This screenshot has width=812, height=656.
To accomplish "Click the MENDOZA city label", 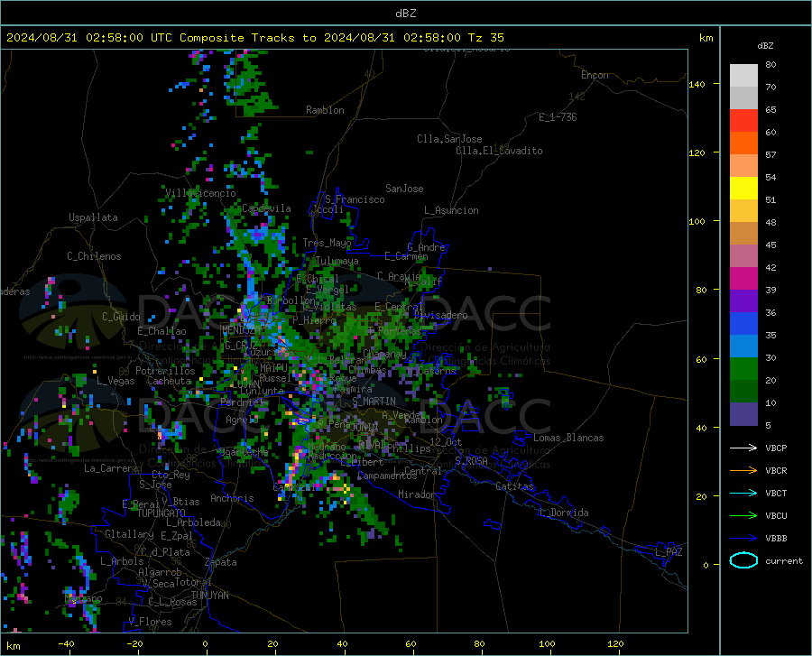I will click(x=242, y=330).
